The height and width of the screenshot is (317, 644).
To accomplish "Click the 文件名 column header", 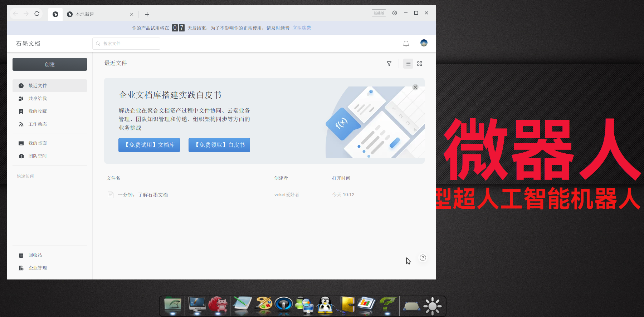I will (113, 178).
